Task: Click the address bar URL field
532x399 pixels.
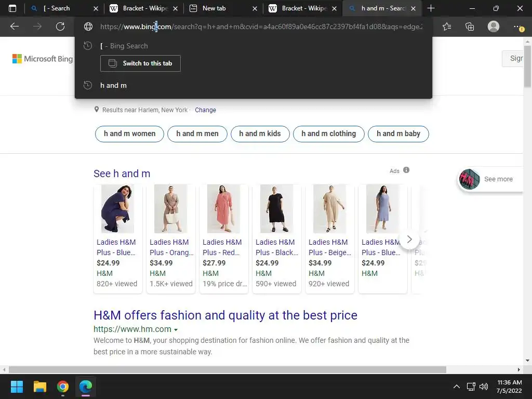Action: pos(261,26)
